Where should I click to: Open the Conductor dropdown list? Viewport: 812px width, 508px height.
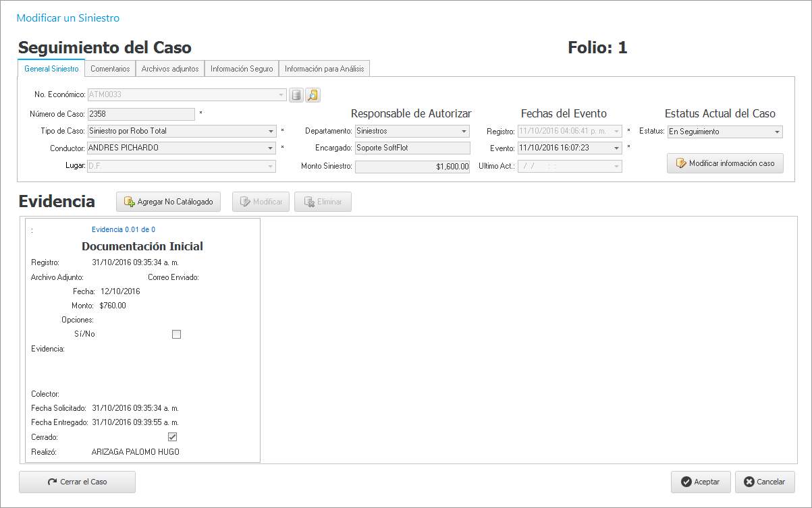pos(271,148)
